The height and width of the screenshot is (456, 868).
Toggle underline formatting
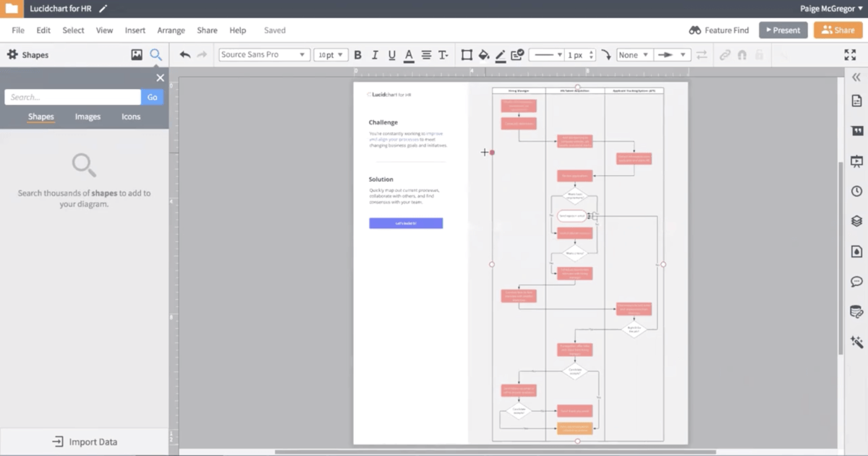[391, 54]
